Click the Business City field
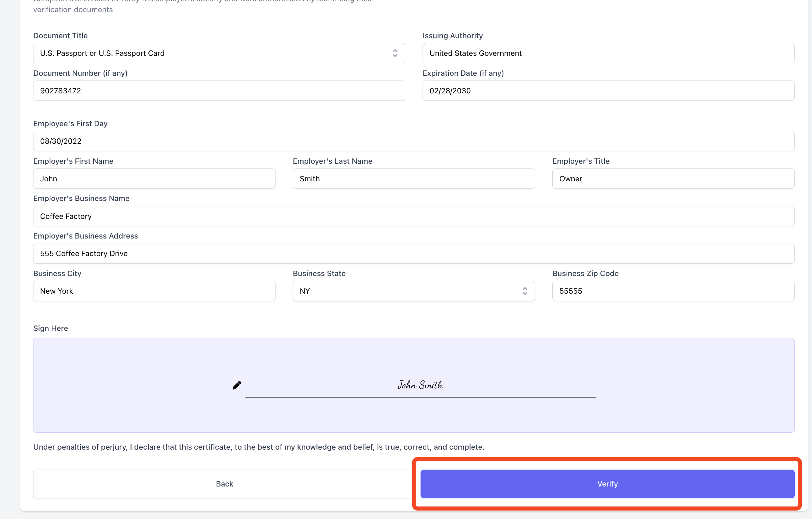812x519 pixels. click(x=154, y=291)
